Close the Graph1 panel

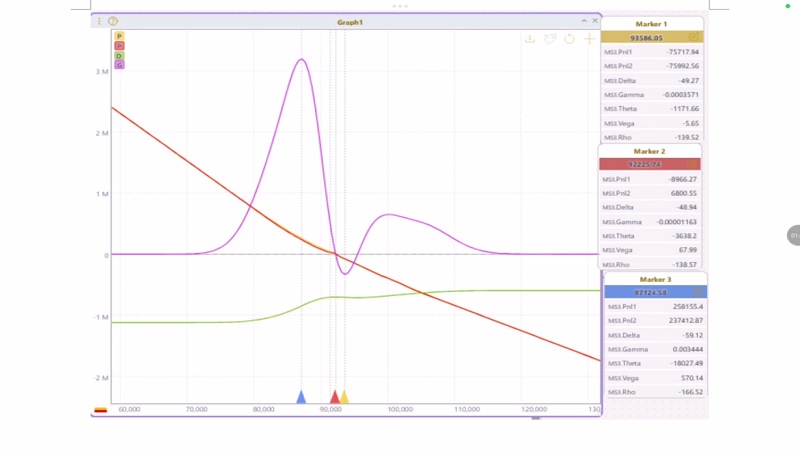[x=595, y=21]
